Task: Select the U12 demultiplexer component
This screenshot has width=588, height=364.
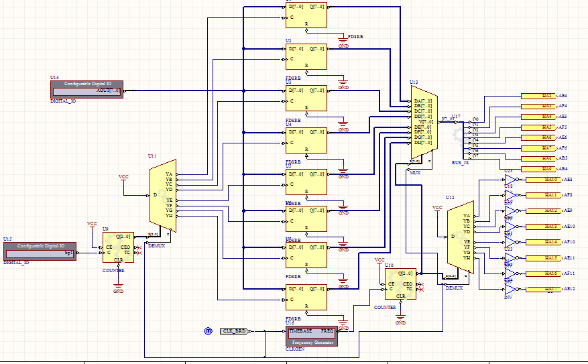Action: pos(461,237)
